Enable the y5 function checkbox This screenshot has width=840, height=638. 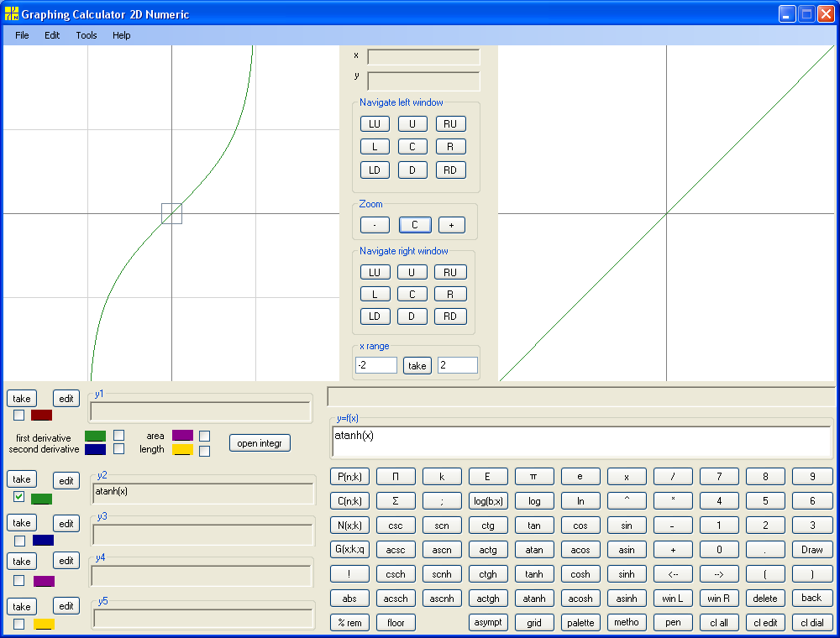pos(19,624)
